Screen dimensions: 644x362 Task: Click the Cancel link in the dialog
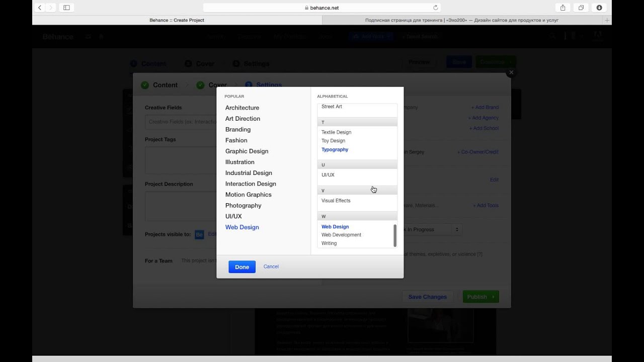click(x=271, y=266)
